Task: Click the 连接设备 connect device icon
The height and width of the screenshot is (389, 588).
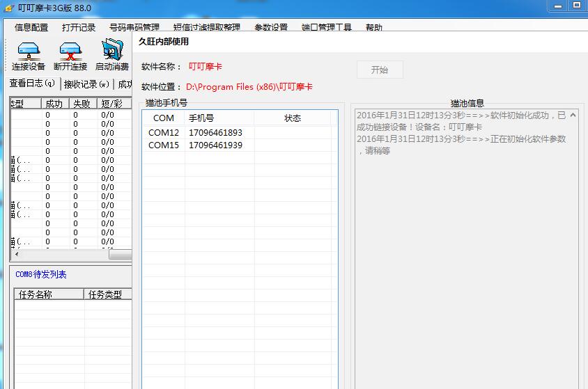Action: 29,56
